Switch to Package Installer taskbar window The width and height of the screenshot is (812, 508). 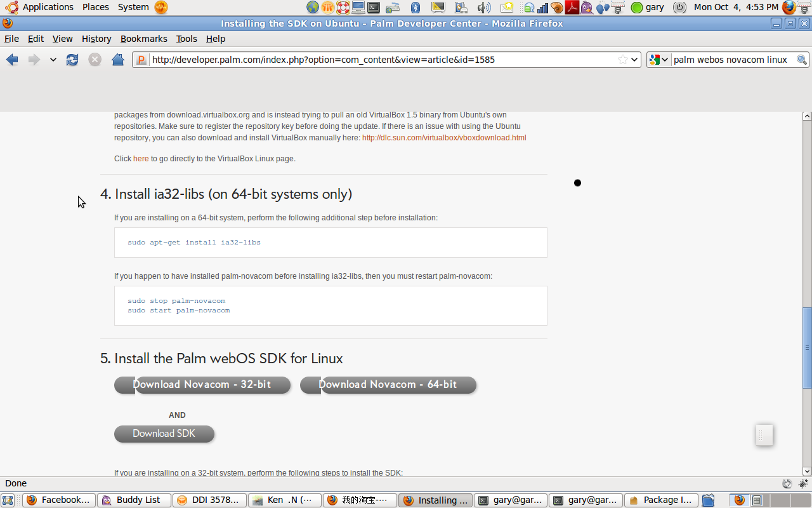point(662,500)
